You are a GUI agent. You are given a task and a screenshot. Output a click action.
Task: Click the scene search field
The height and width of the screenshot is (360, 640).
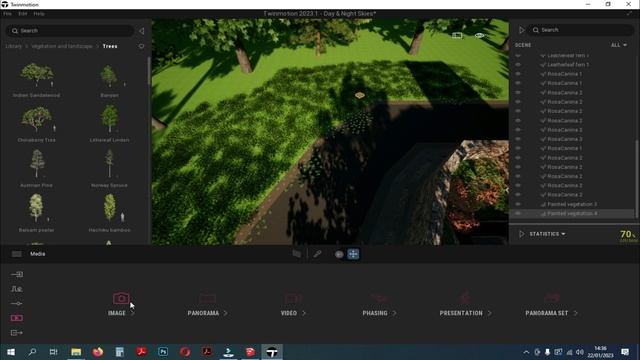(580, 30)
